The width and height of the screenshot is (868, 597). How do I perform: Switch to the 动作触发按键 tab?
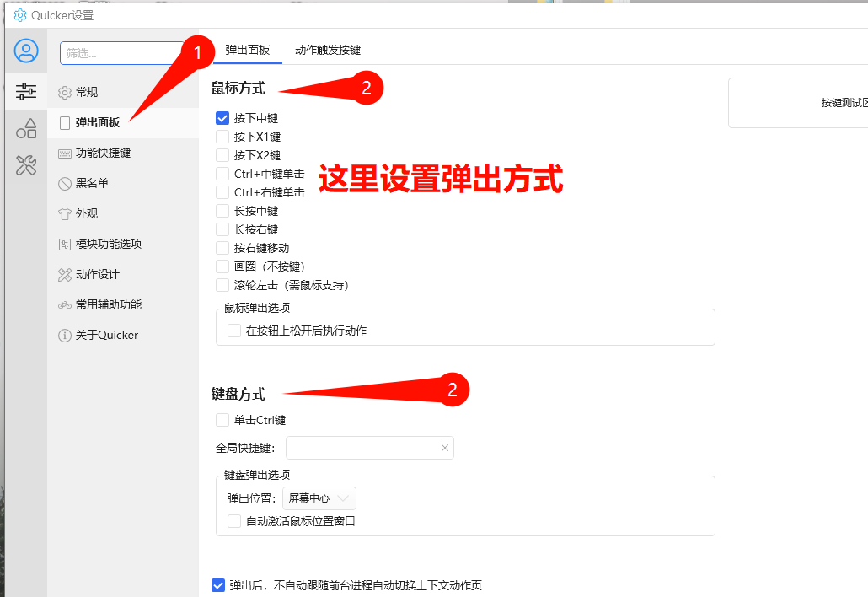click(328, 51)
